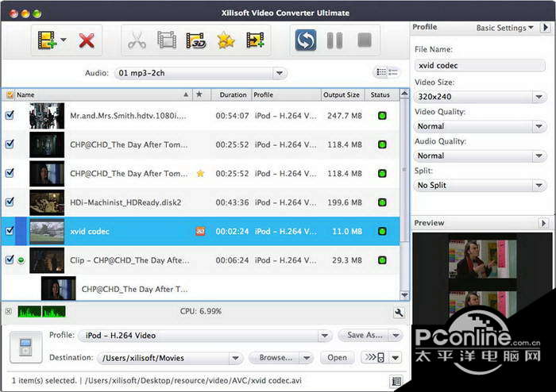
Task: Click the Clip - CHP@CHD green status icon
Action: point(382,260)
